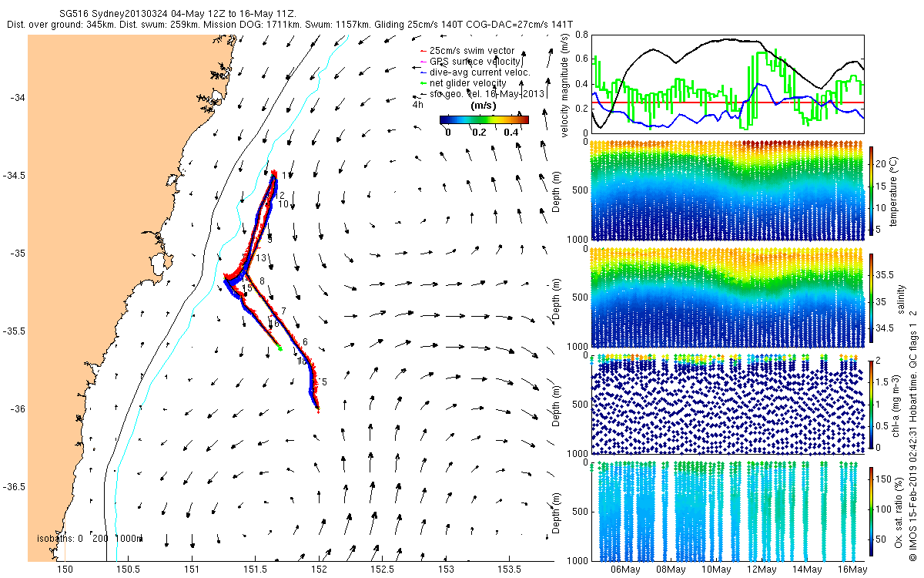Click the '06May' date tick label
This screenshot has height=578, width=924.
click(625, 570)
